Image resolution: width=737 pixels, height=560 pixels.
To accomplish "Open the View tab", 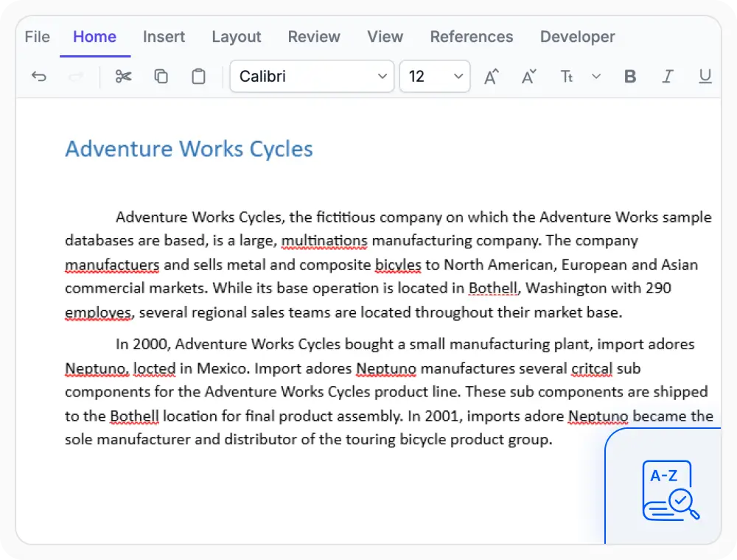I will (x=385, y=37).
